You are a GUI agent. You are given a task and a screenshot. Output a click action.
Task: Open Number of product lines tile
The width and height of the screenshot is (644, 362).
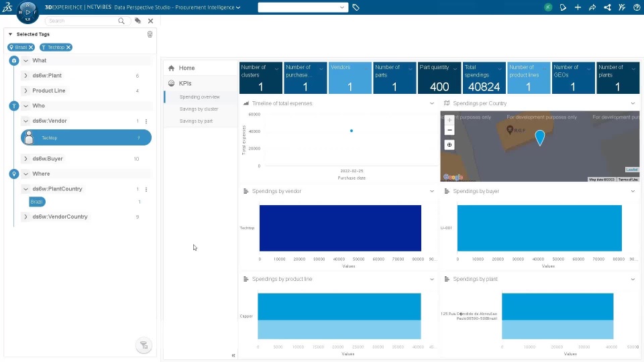pyautogui.click(x=529, y=78)
